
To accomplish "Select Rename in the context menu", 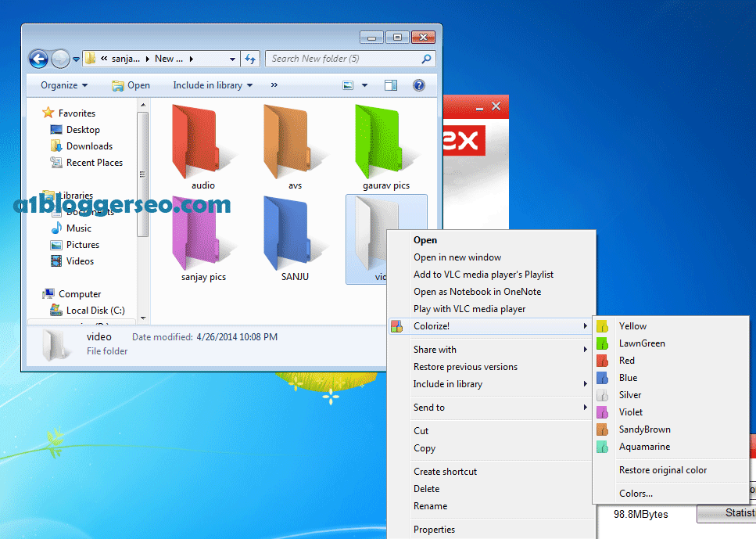I will pos(430,506).
